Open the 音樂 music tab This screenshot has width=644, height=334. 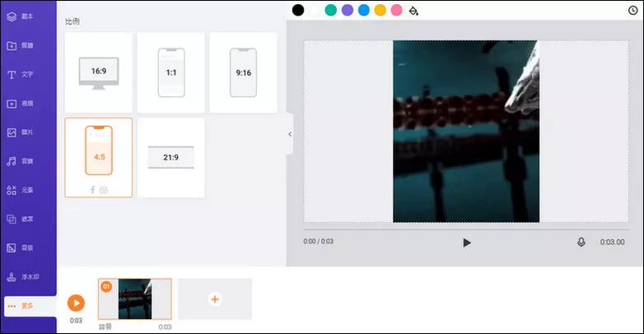pyautogui.click(x=21, y=161)
